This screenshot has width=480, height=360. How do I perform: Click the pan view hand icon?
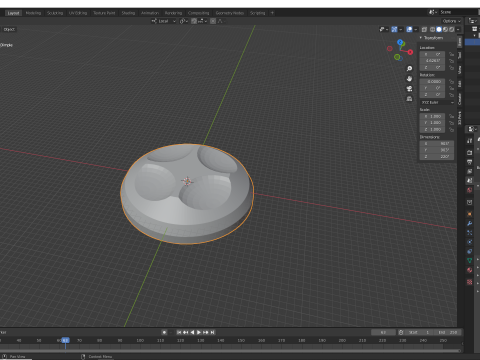tap(409, 79)
